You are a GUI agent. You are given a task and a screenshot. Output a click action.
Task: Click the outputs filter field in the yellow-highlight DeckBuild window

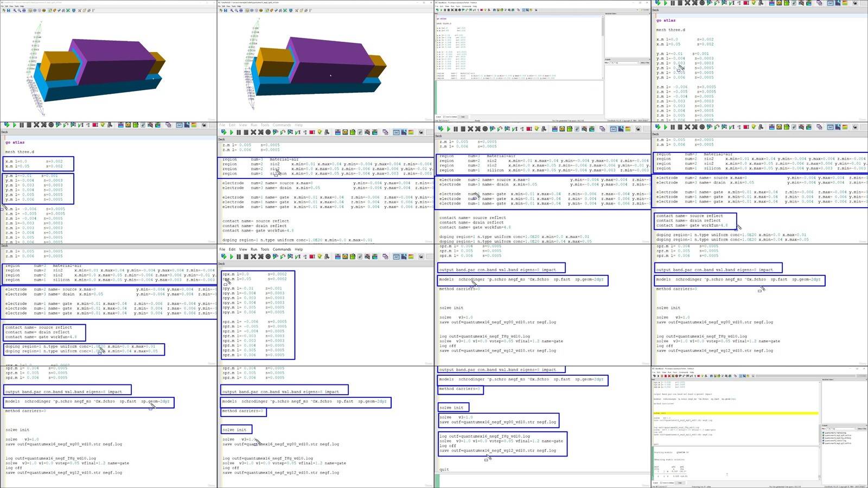(x=841, y=428)
